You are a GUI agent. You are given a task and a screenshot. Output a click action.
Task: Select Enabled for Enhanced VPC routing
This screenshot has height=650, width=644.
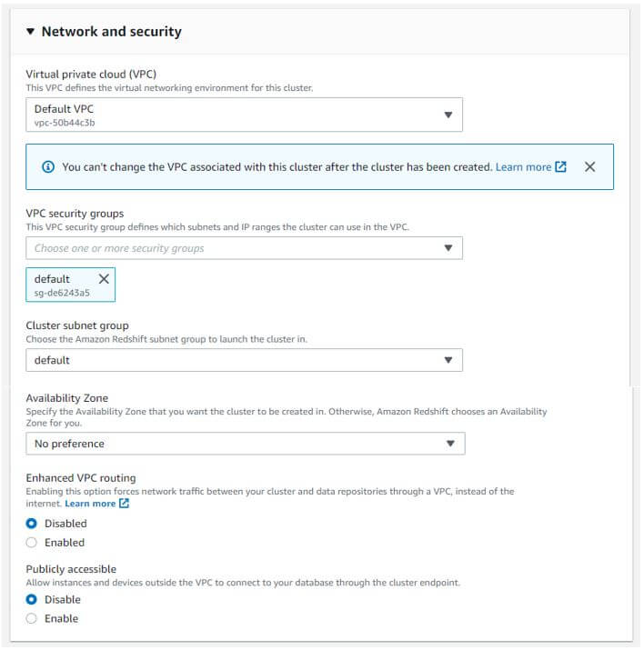(32, 543)
